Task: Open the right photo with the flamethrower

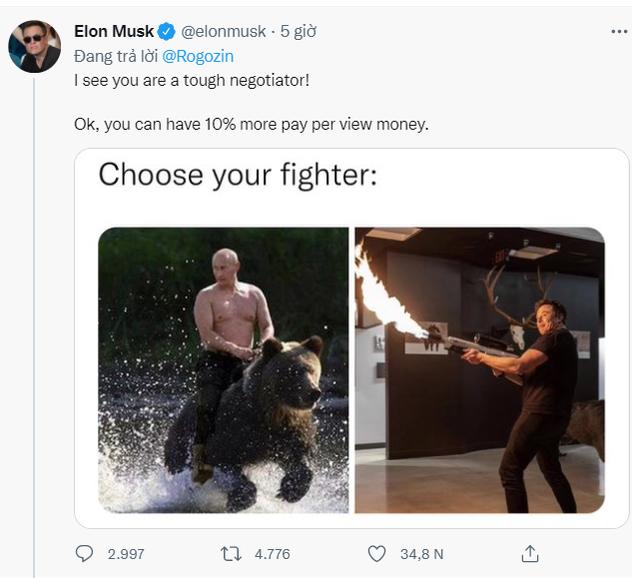Action: click(479, 370)
